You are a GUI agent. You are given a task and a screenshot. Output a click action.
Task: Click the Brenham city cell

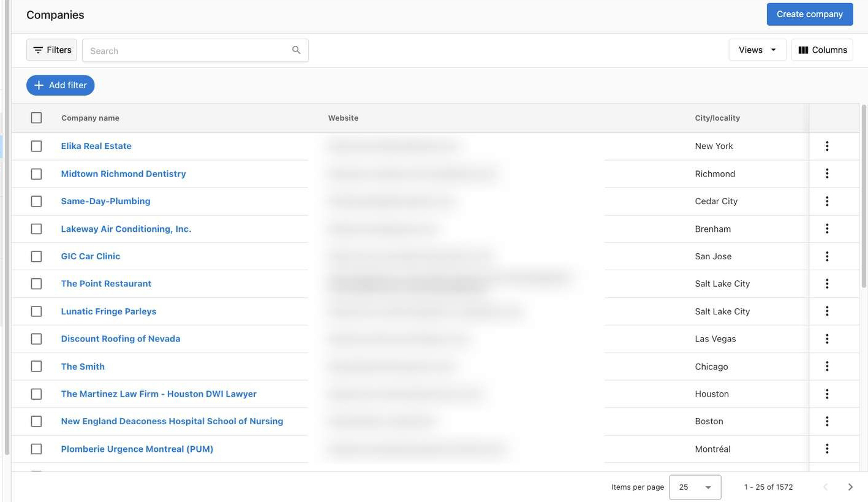point(712,229)
